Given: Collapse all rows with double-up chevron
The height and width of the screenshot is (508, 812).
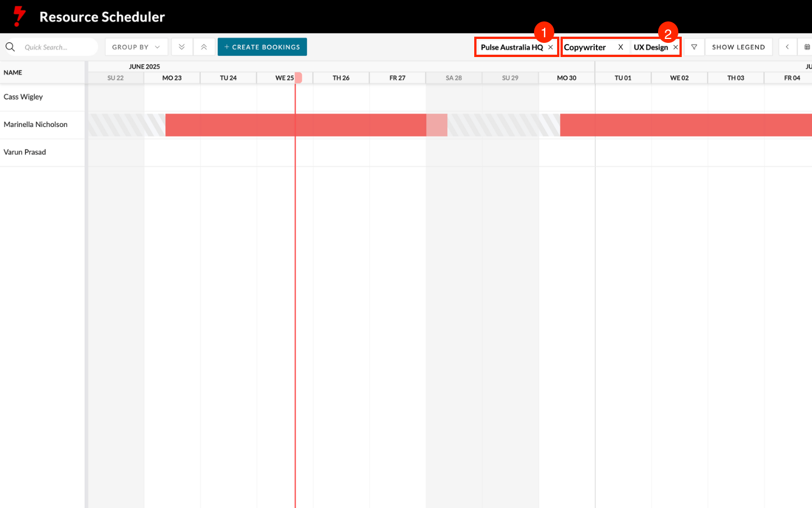Looking at the screenshot, I should point(204,47).
